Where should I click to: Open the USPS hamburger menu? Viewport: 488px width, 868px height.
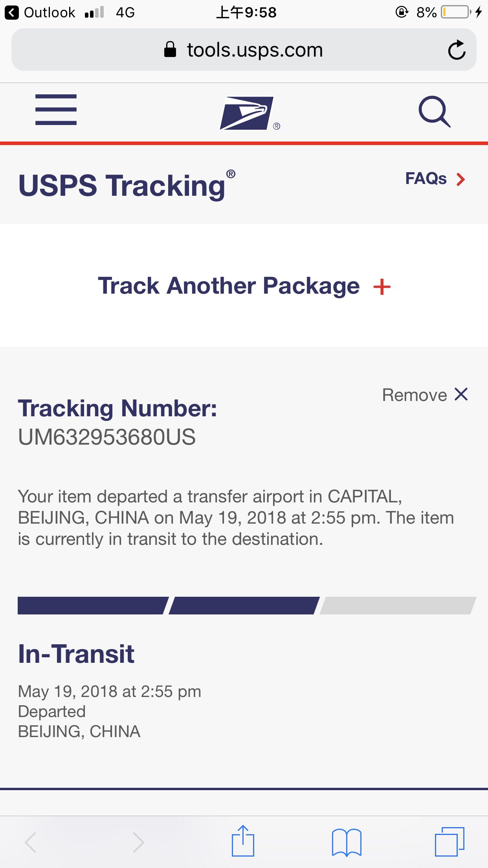click(x=56, y=110)
